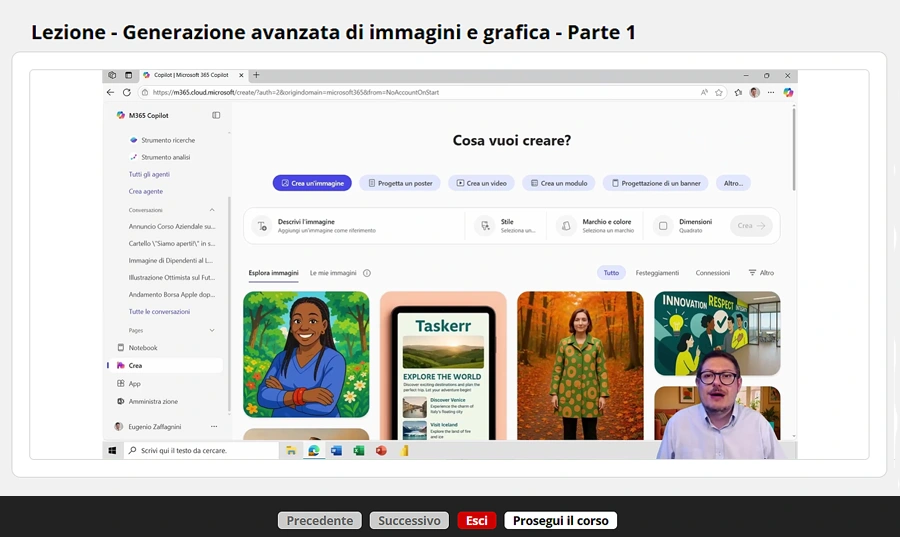900x537 pixels.
Task: Select the Crea un video chip
Action: point(481,184)
